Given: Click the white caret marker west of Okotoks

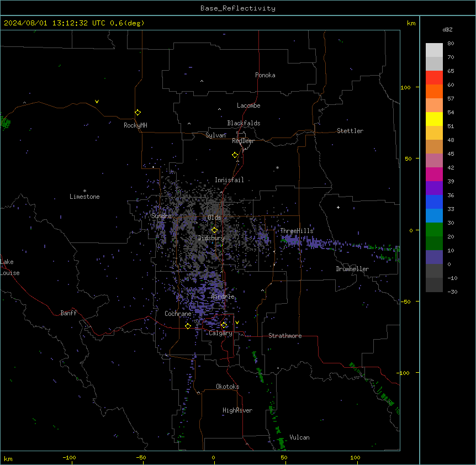Looking at the screenshot, I should pos(199,393).
